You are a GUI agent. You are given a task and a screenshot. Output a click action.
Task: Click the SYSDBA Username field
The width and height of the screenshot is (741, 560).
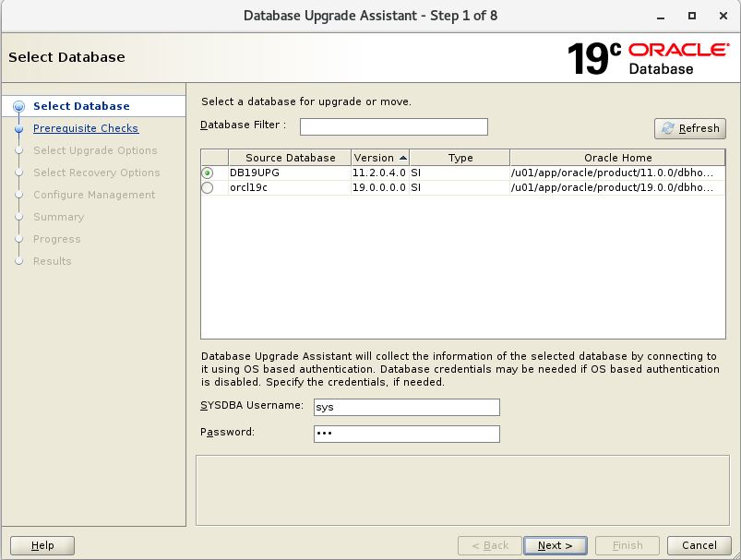tap(406, 407)
